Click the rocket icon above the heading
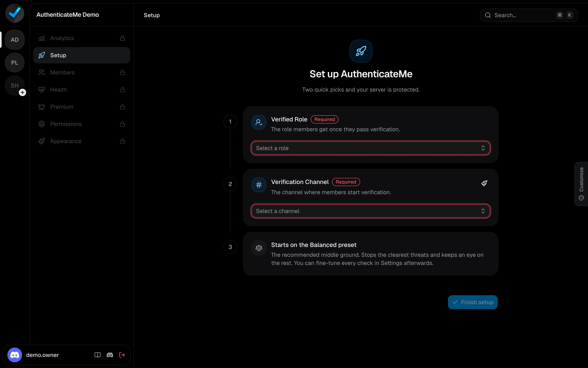This screenshot has height=368, width=588. click(361, 51)
